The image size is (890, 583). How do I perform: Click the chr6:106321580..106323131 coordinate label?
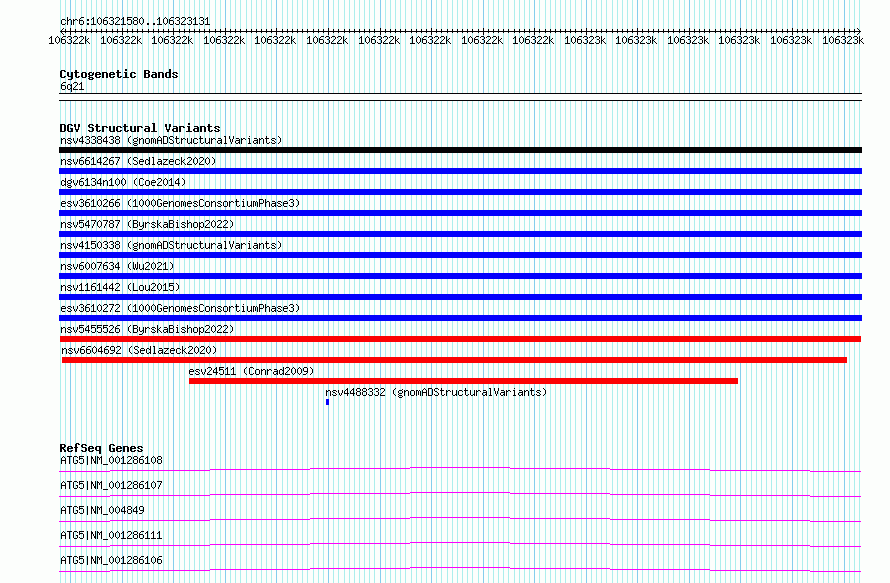[135, 22]
